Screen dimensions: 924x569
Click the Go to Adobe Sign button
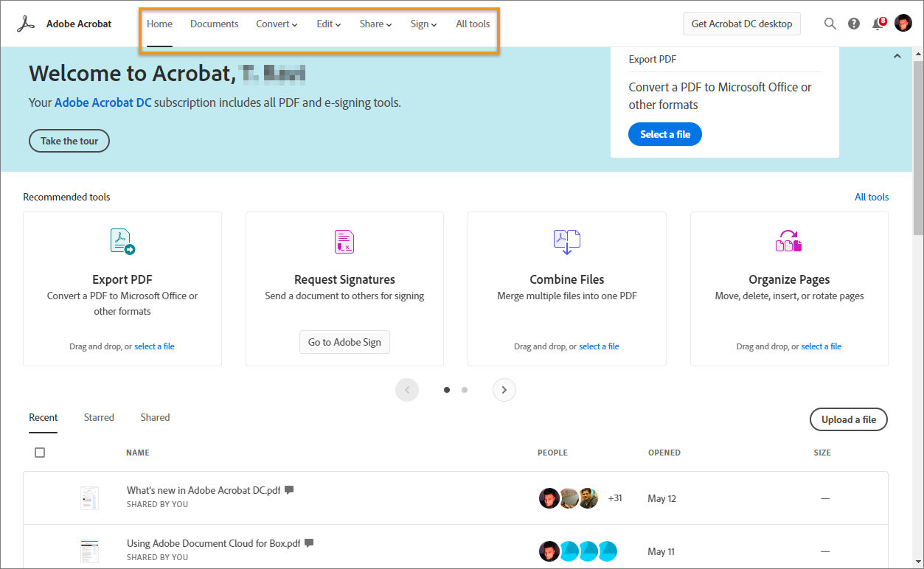(344, 342)
